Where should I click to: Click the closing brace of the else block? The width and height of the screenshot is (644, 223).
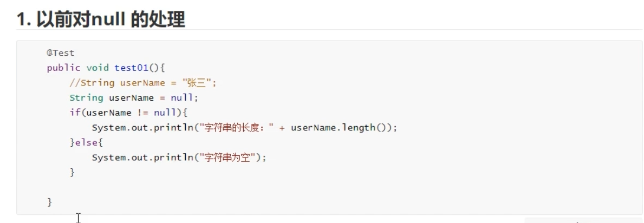tap(72, 172)
